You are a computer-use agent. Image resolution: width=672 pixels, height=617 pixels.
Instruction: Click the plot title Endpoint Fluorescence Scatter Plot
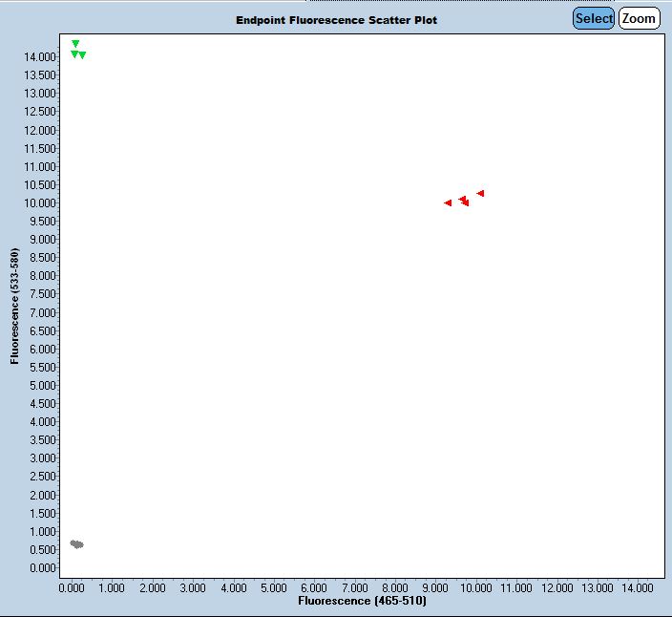(336, 20)
